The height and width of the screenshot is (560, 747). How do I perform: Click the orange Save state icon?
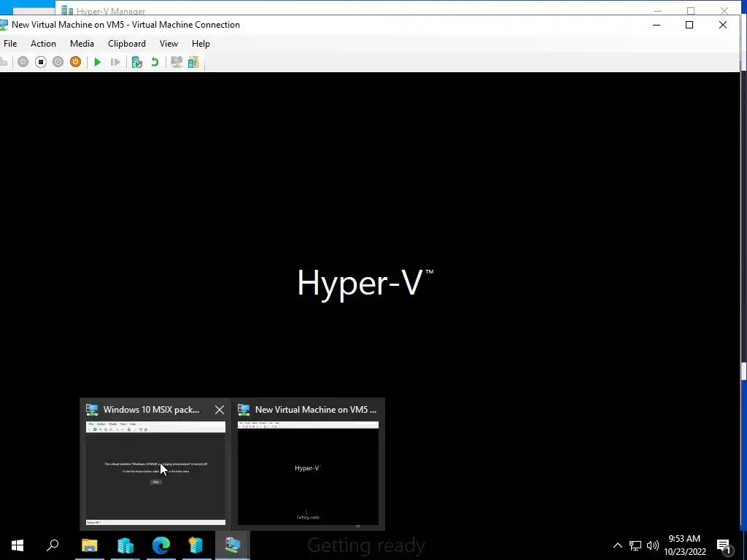[x=75, y=62]
